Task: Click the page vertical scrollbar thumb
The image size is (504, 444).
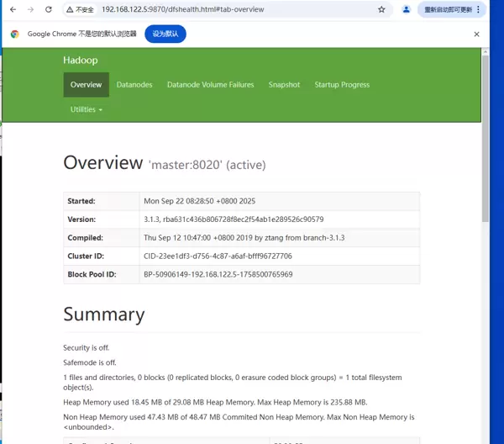Action: click(485, 135)
